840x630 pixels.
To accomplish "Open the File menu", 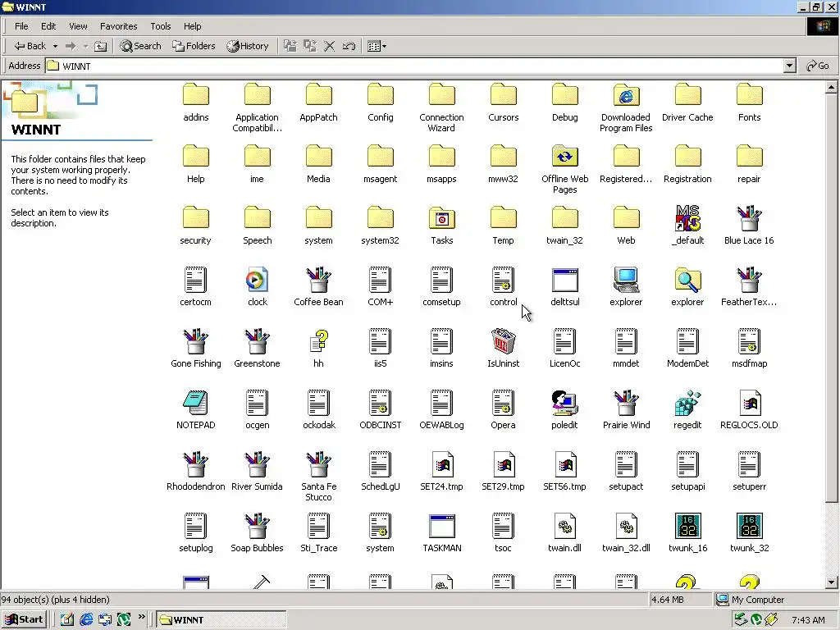I will [21, 26].
